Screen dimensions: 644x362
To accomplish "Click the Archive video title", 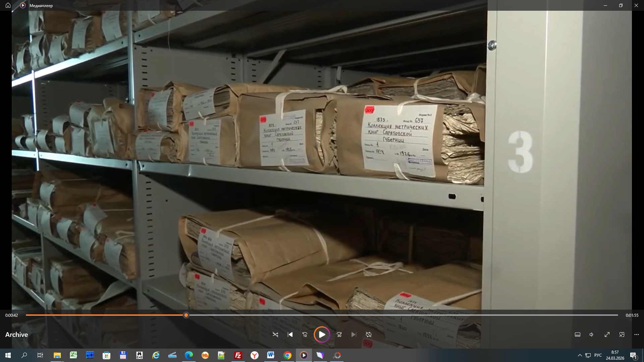I will click(16, 335).
